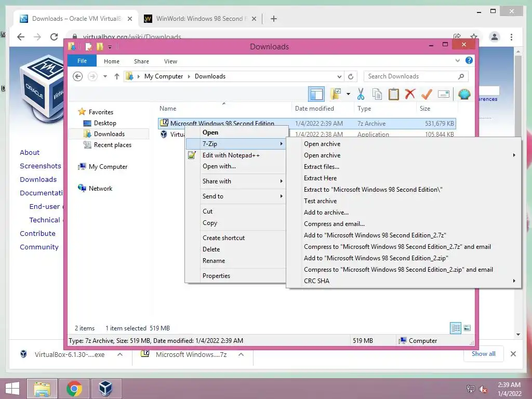Open the blue File ribbon tab

[82, 61]
